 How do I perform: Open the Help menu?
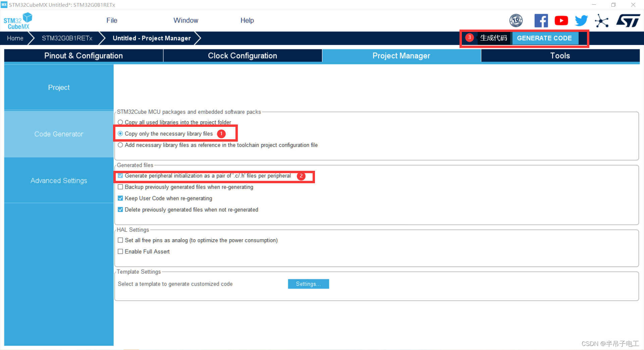pyautogui.click(x=247, y=20)
